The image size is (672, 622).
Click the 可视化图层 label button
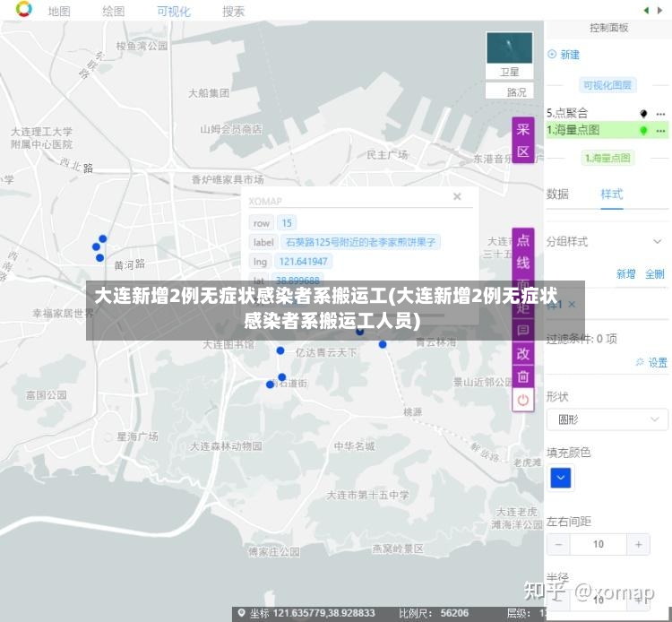(x=607, y=85)
